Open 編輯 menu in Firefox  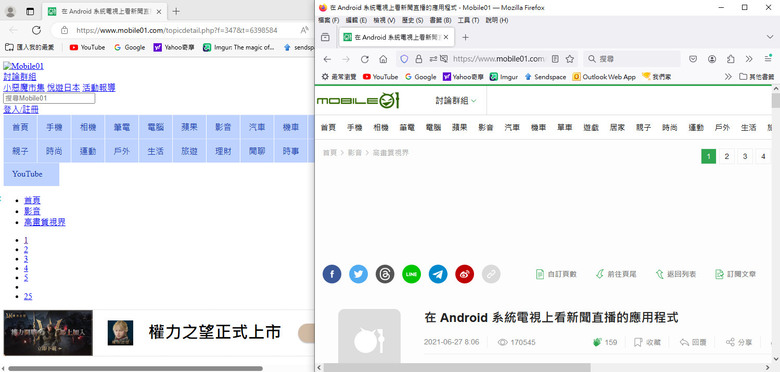click(x=356, y=20)
